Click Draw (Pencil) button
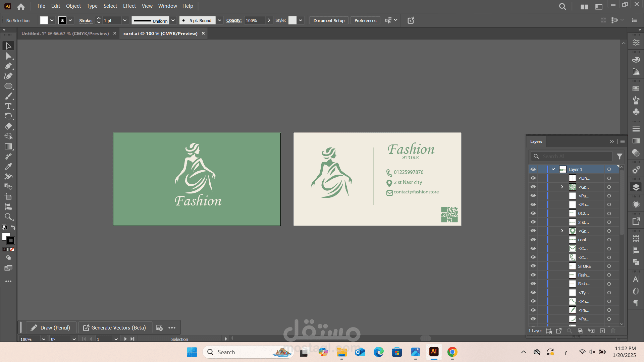 51,328
